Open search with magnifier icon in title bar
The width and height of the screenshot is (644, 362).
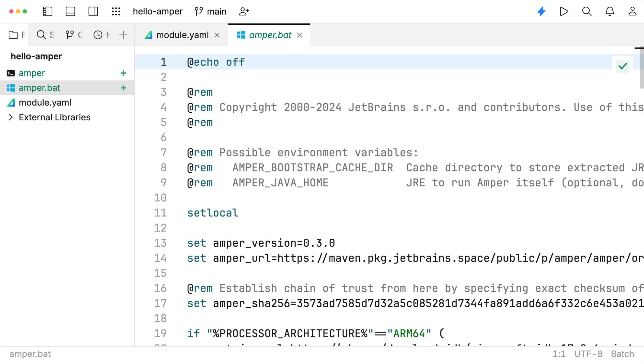(x=587, y=11)
